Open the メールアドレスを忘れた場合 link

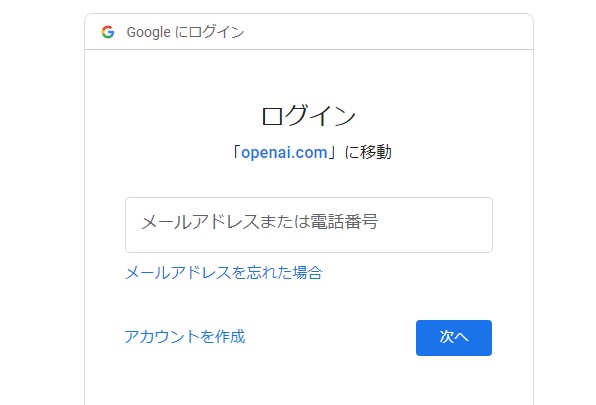pyautogui.click(x=224, y=273)
